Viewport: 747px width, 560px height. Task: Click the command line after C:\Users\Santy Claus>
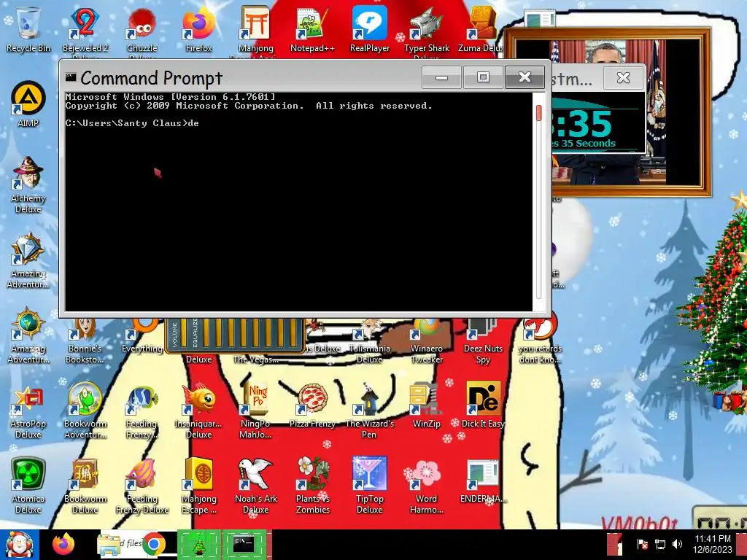(x=193, y=122)
